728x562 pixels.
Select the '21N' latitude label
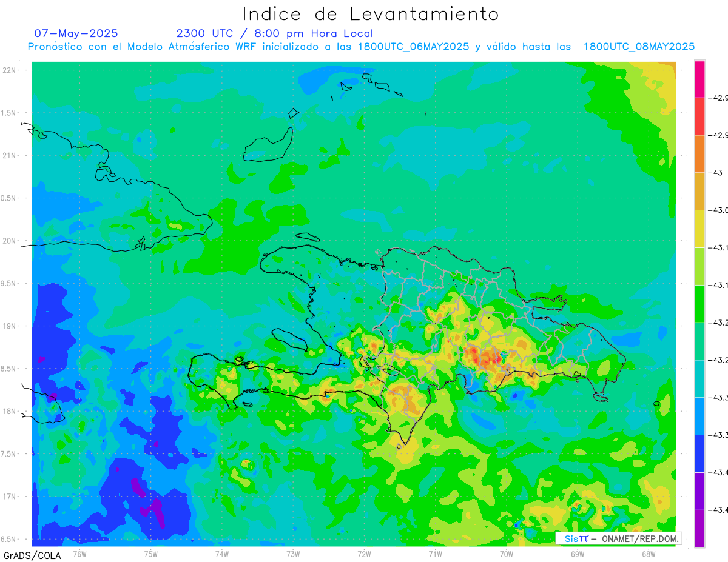click(x=10, y=156)
